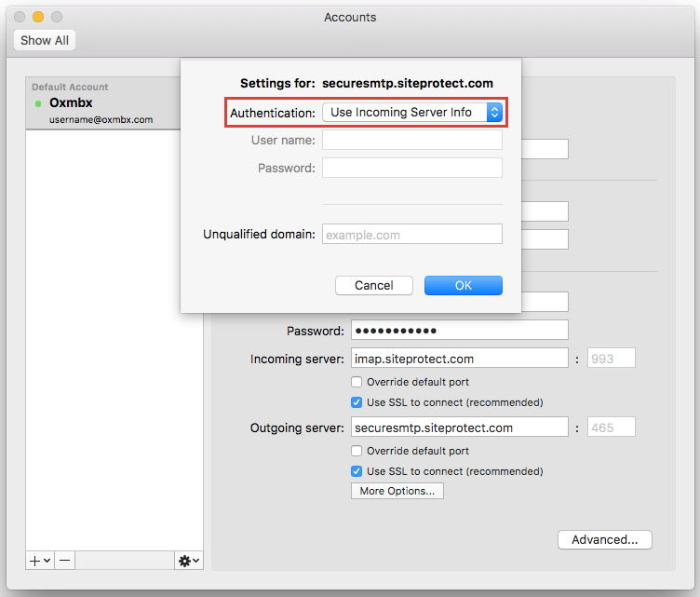
Task: Click the Show All button
Action: (x=45, y=41)
